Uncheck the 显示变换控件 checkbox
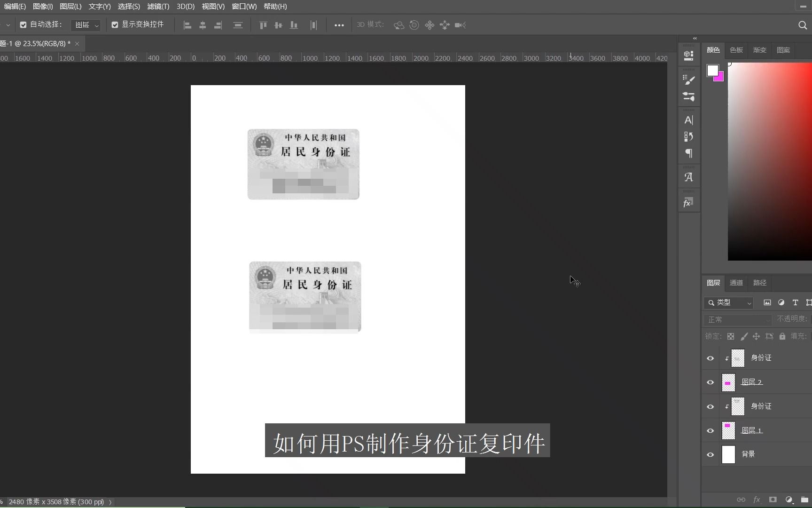Screen dimensions: 812x508 (x=115, y=24)
